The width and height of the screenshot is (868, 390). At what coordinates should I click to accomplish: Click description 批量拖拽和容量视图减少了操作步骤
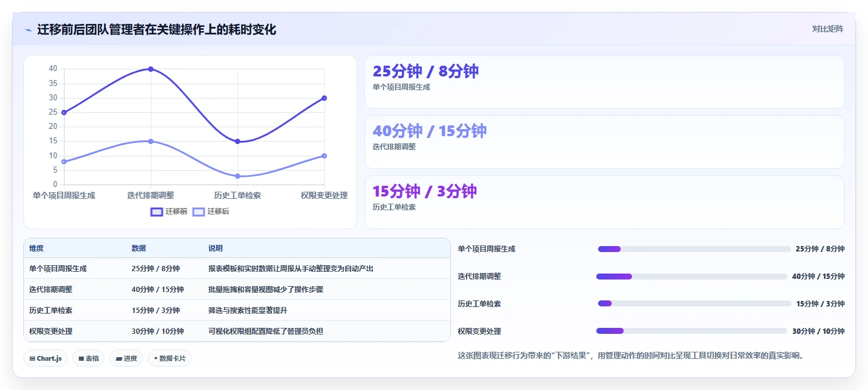click(266, 290)
